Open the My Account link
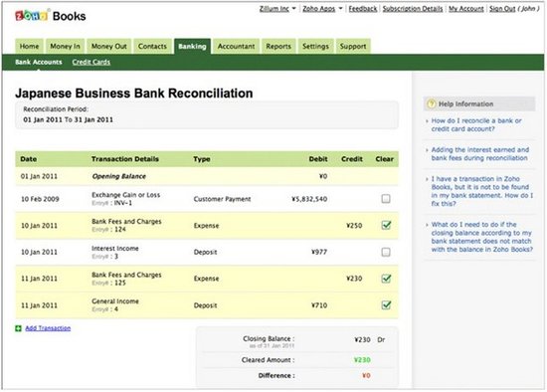 [x=466, y=9]
